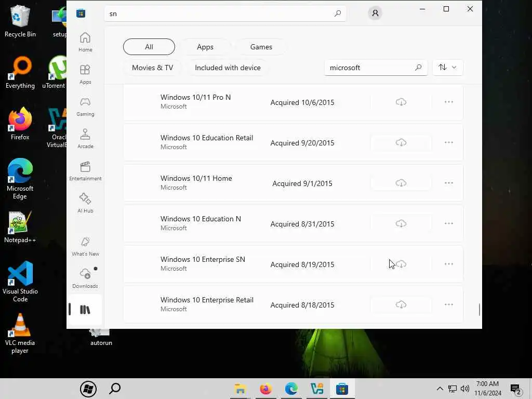Open AI Hub in sidebar
The height and width of the screenshot is (399, 532).
(85, 203)
